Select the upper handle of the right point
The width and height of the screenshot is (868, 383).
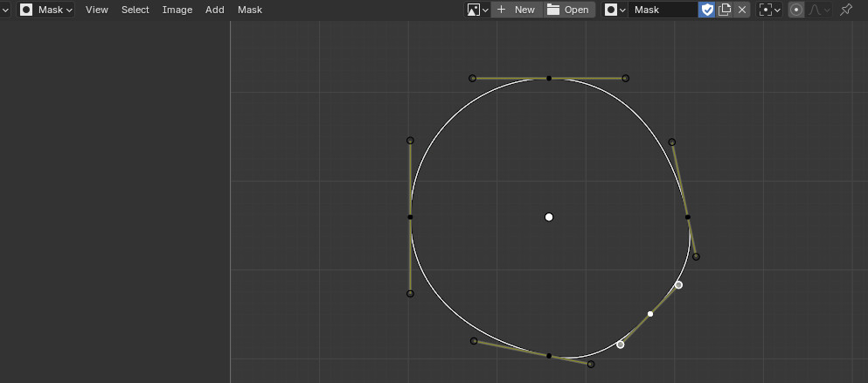point(671,143)
